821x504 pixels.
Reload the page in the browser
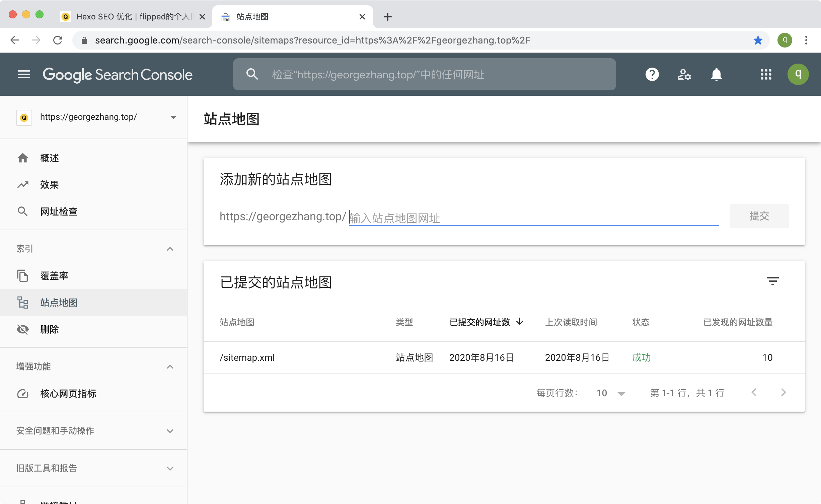(x=58, y=40)
